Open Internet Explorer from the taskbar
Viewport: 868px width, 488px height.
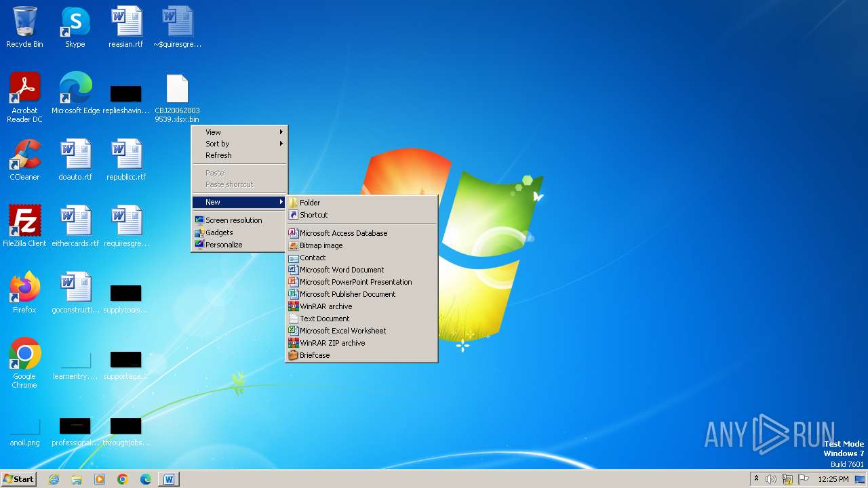[54, 479]
